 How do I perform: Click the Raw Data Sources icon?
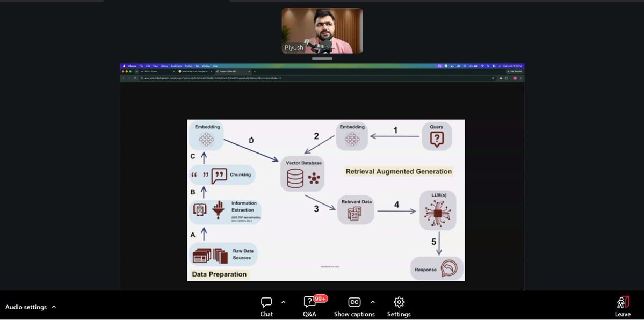tap(210, 256)
